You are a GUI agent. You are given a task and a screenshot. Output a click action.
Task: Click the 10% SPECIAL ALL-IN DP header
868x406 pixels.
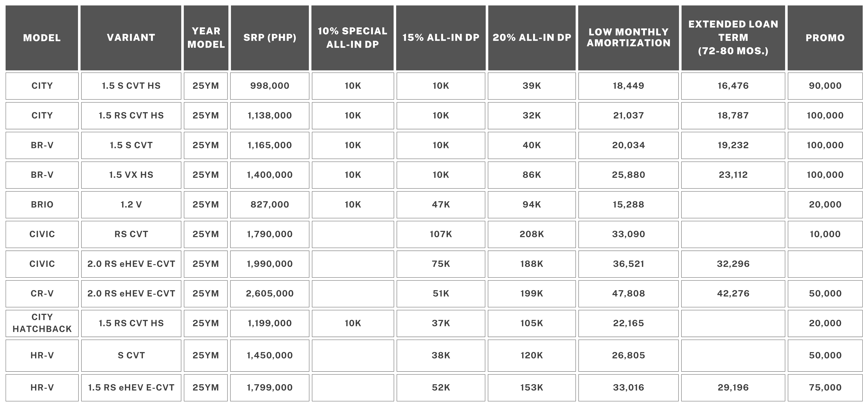point(352,38)
